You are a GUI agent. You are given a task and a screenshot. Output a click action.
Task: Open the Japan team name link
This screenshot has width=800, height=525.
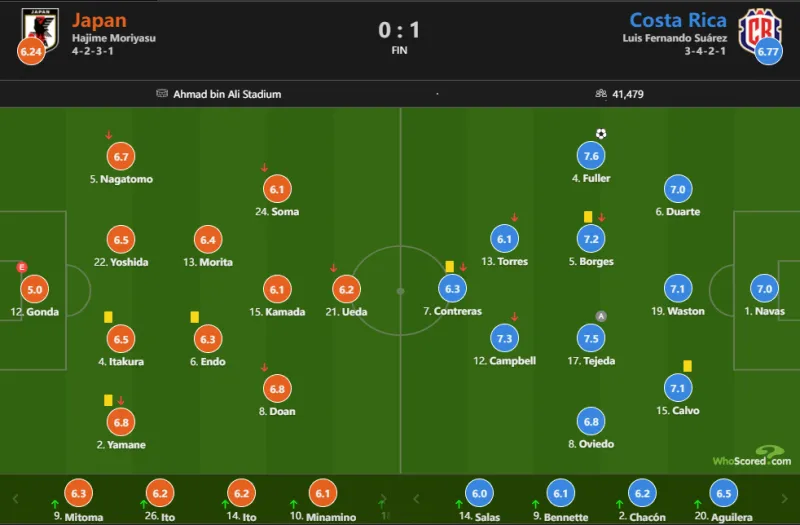tap(99, 20)
